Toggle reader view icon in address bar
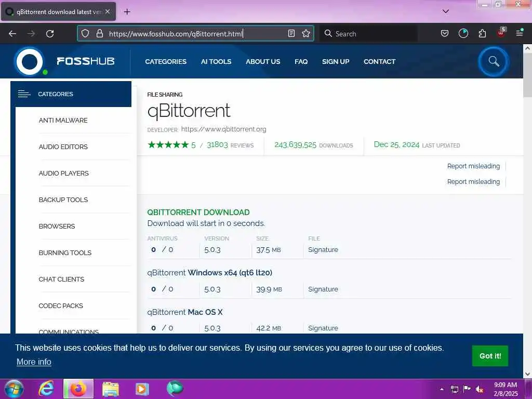 point(291,33)
